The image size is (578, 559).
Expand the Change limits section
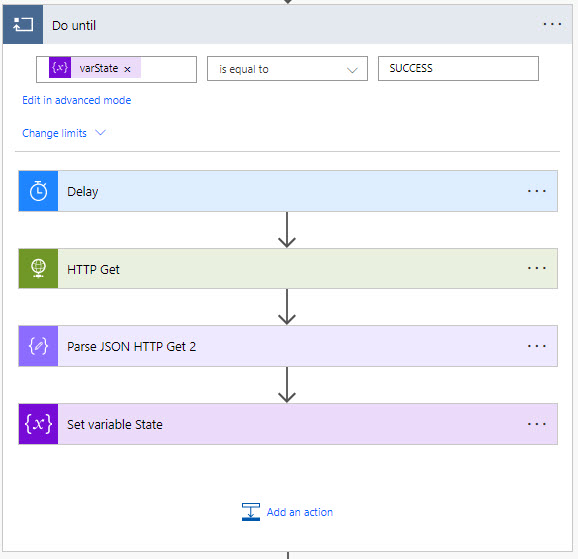(64, 133)
